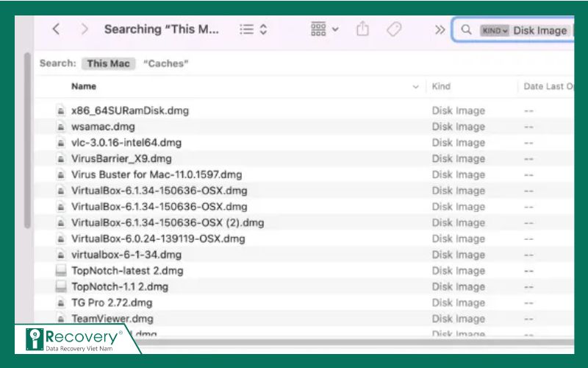Open the group-by grid dropdown

(x=325, y=29)
